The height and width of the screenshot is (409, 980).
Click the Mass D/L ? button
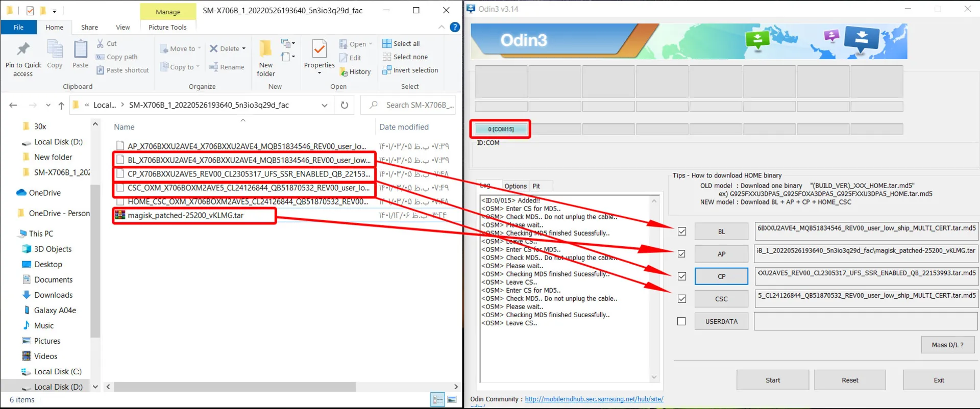(x=948, y=345)
